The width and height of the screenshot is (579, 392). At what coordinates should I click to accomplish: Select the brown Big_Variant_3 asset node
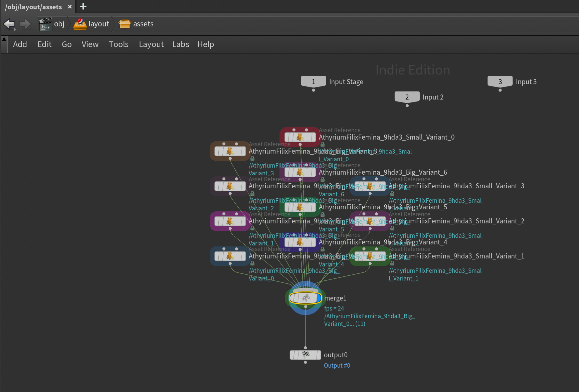click(x=230, y=151)
